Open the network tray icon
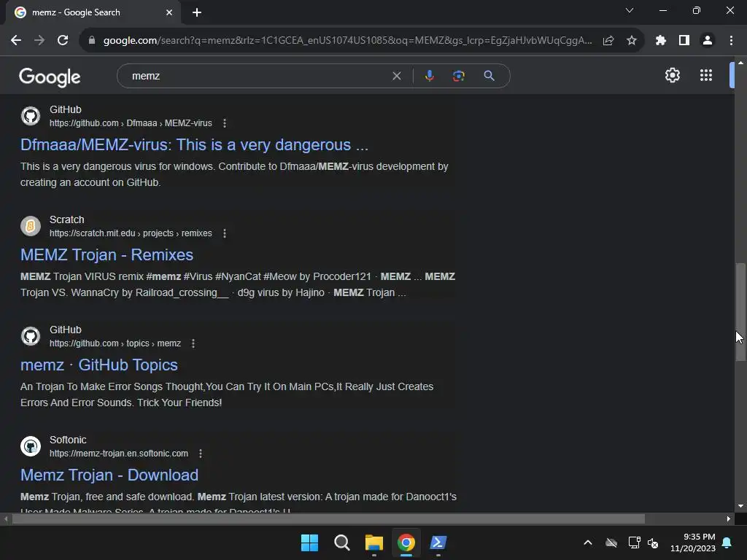Viewport: 747px width, 560px height. (x=634, y=542)
